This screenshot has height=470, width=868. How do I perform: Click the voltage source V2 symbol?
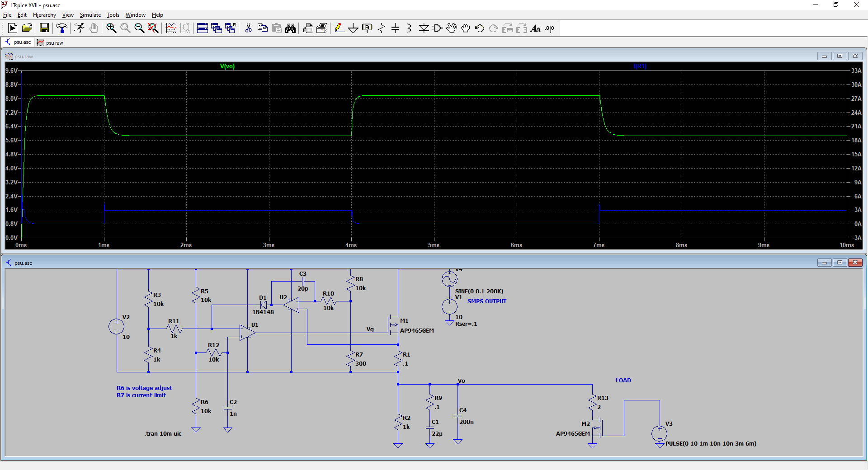pyautogui.click(x=117, y=326)
